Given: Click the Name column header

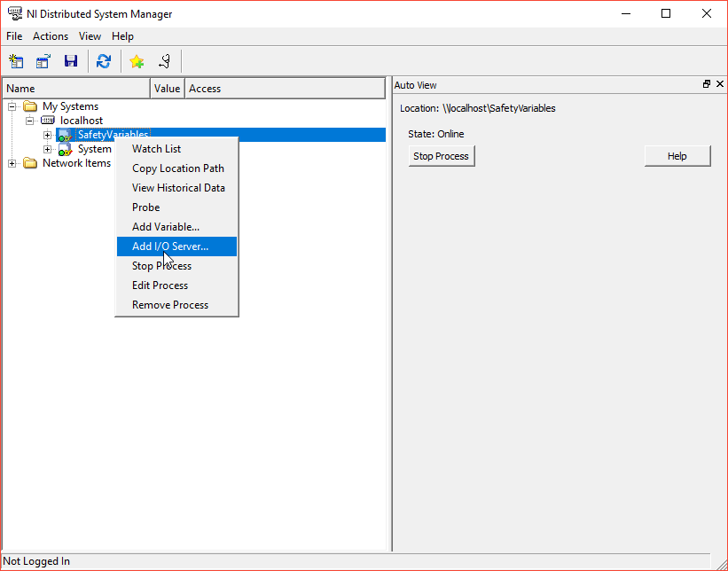Looking at the screenshot, I should click(x=76, y=89).
